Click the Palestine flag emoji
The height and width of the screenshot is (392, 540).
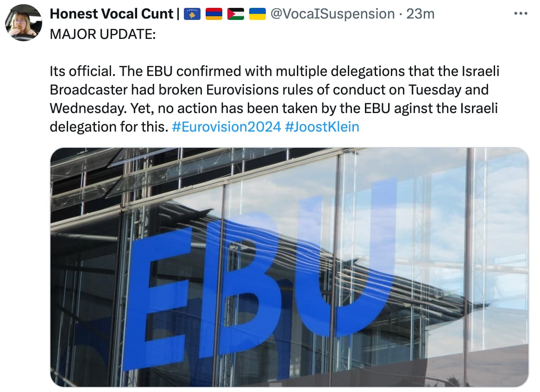click(236, 14)
